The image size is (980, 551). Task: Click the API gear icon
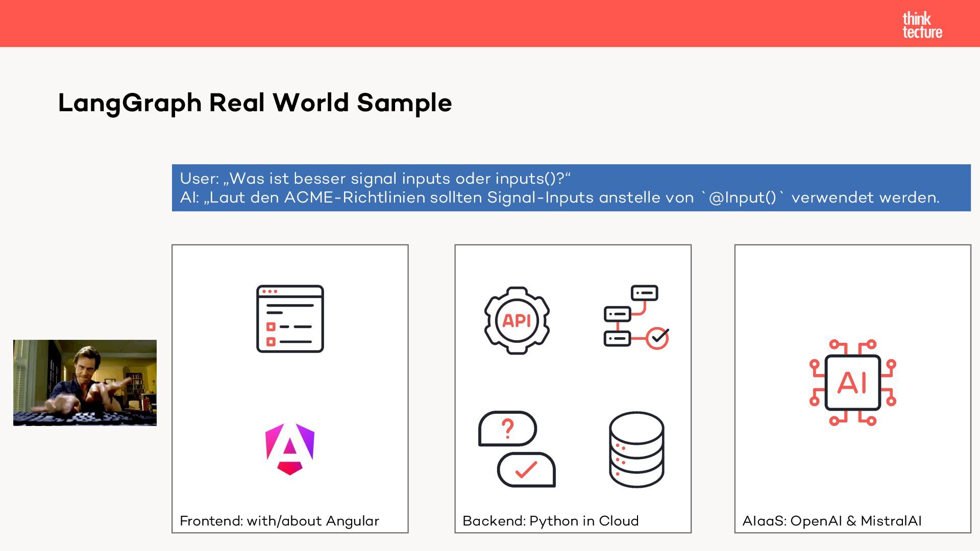[517, 320]
